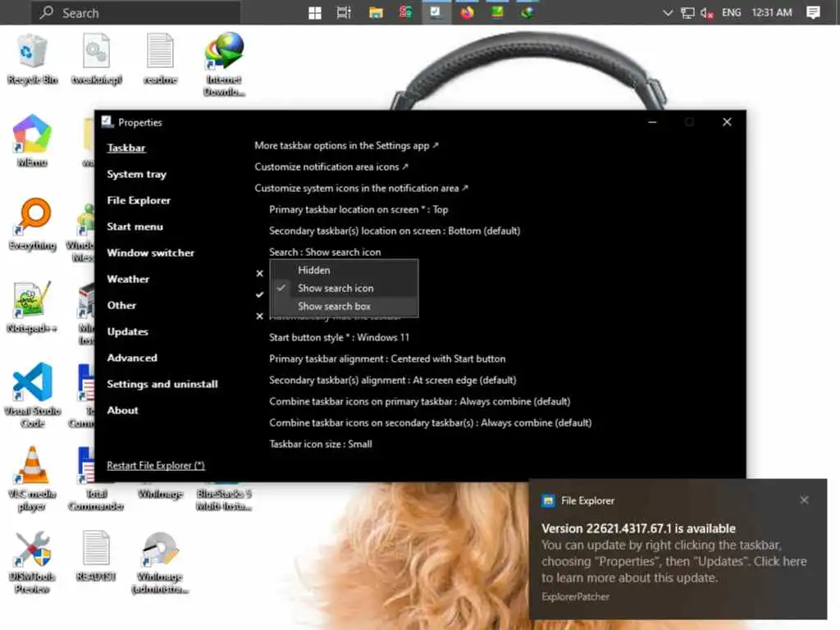Open the 12:31 AM clock
The image size is (840, 630).
pyautogui.click(x=771, y=13)
